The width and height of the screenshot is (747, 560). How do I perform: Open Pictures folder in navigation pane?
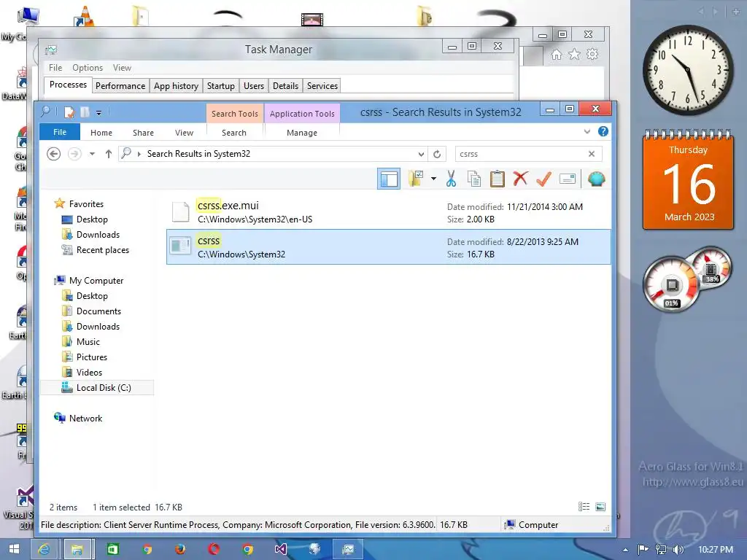[91, 357]
